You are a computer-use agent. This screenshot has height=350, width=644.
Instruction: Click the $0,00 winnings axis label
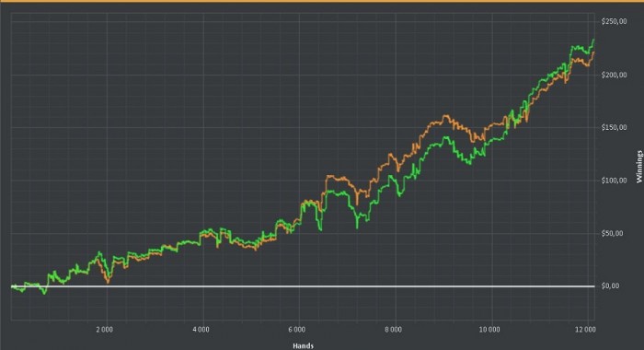pos(610,286)
